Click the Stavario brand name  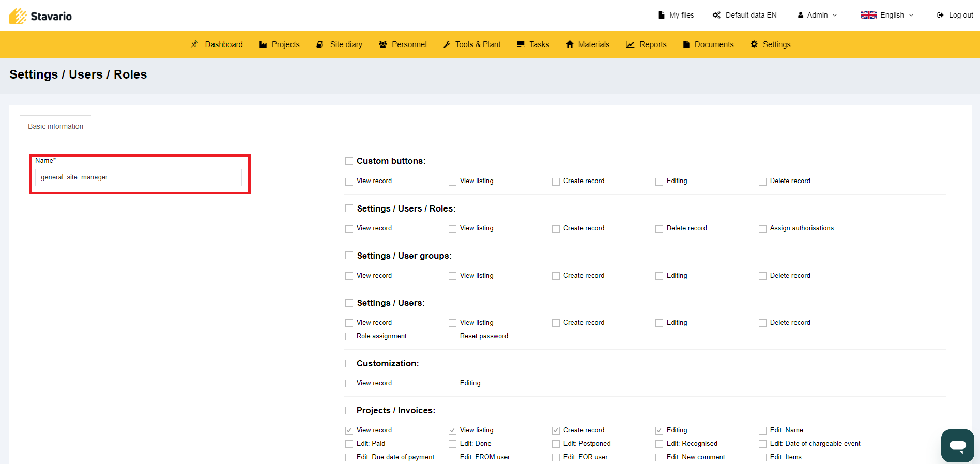[x=51, y=16]
